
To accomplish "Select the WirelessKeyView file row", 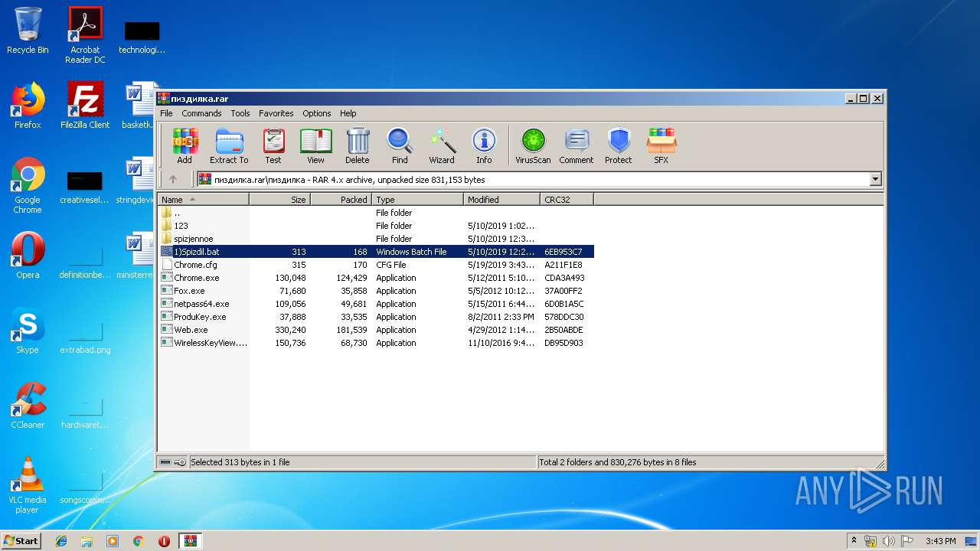I will 376,343.
